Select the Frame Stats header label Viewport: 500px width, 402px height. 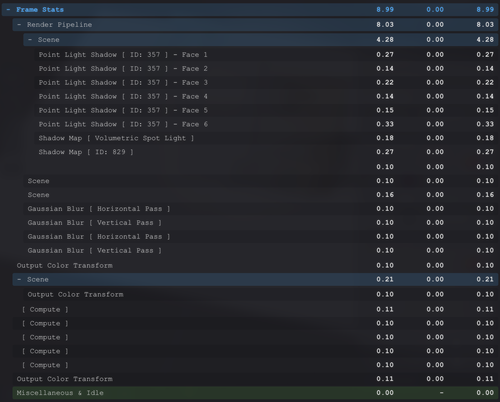click(40, 10)
